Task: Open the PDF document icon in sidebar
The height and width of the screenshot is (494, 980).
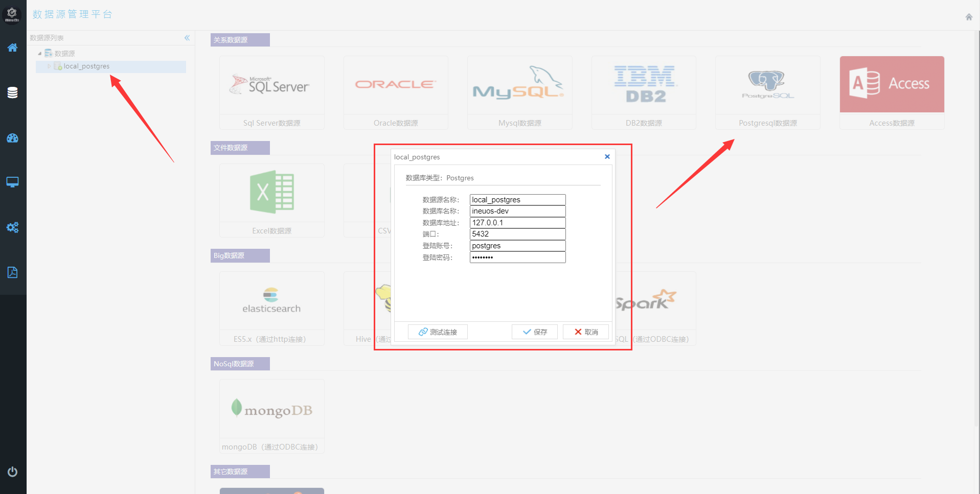Action: click(x=13, y=272)
